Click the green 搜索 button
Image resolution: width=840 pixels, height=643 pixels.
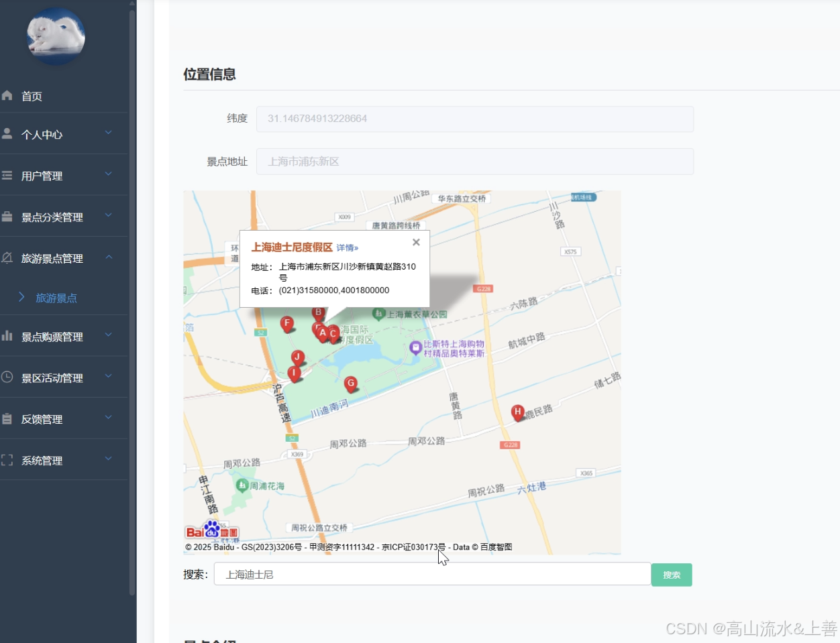tap(672, 575)
